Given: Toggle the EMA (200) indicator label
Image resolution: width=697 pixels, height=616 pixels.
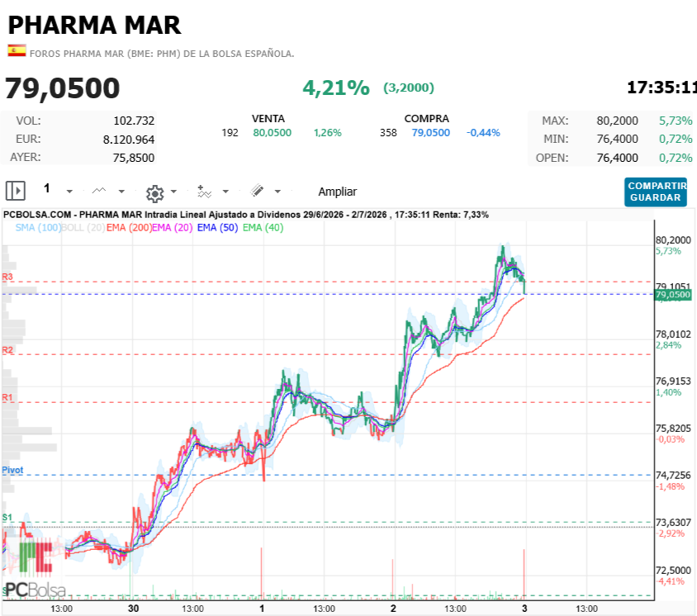Looking at the screenshot, I should coord(129,228).
